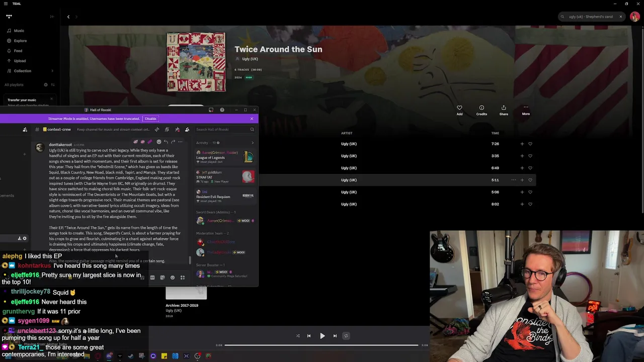Open Explore in the Tidal sidebar
The image size is (644, 362).
click(x=17, y=41)
